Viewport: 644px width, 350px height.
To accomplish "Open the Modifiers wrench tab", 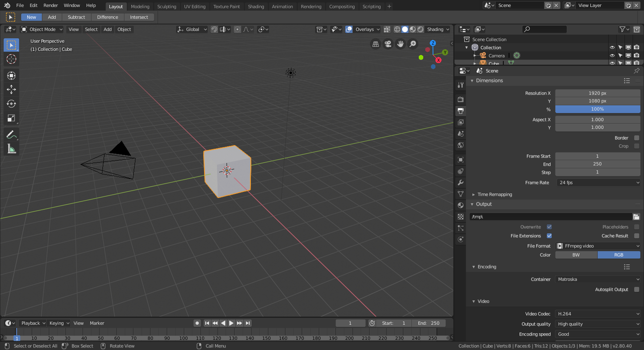I will pyautogui.click(x=460, y=183).
